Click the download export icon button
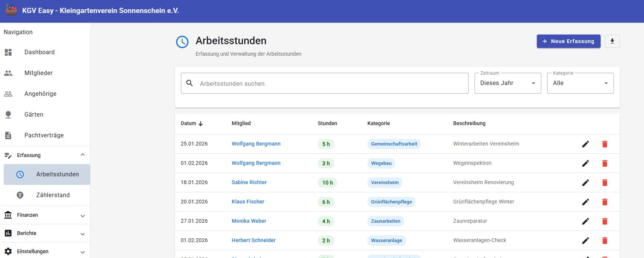This screenshot has height=258, width=644. (612, 41)
